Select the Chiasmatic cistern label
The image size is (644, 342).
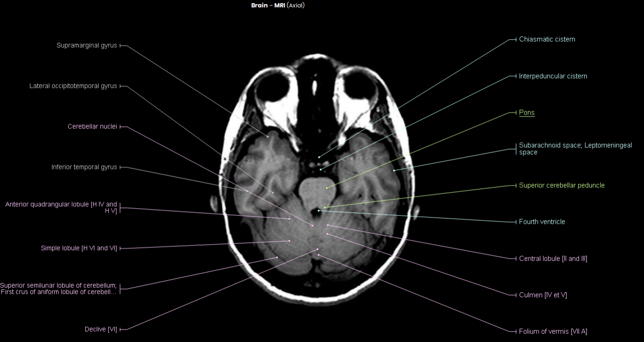pyautogui.click(x=547, y=39)
